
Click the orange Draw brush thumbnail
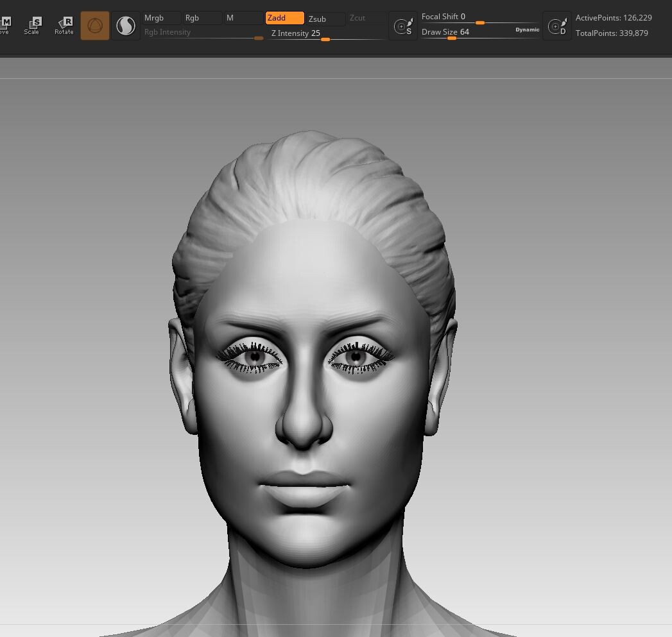(x=94, y=26)
